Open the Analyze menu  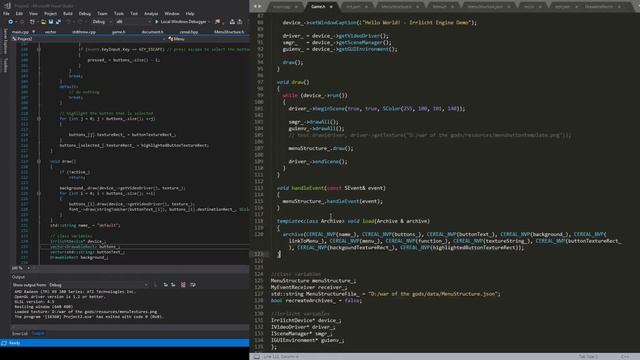coord(151,13)
